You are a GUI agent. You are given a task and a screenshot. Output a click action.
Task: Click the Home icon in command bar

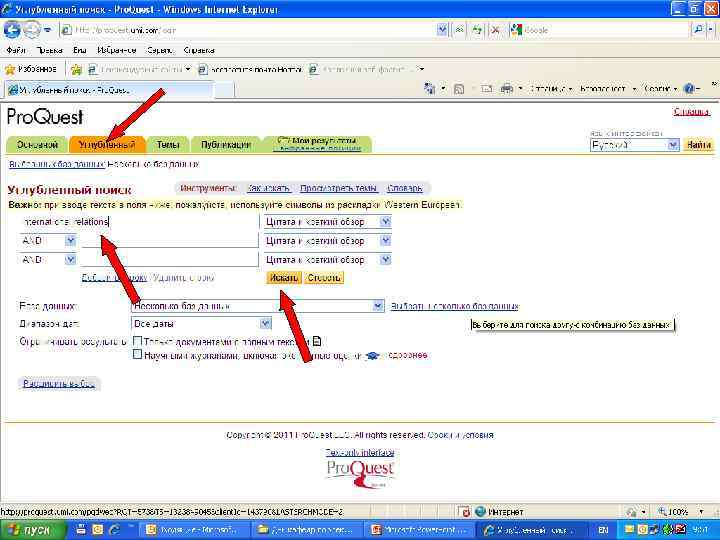(x=430, y=89)
